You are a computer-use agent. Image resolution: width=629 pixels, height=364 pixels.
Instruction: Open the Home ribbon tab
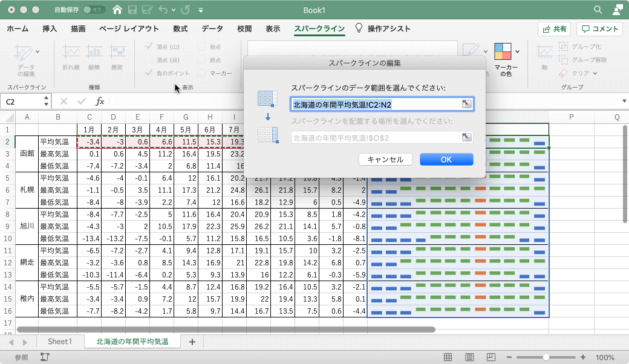coord(18,28)
